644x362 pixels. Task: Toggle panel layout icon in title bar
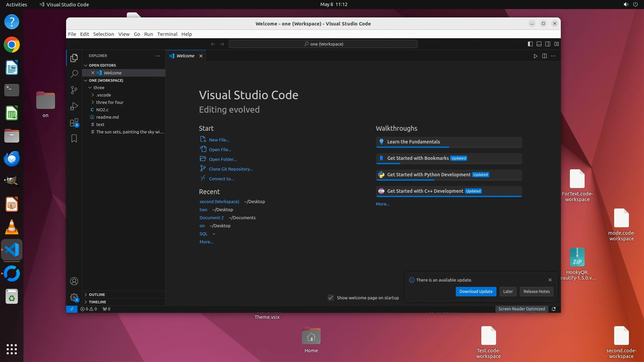539,44
